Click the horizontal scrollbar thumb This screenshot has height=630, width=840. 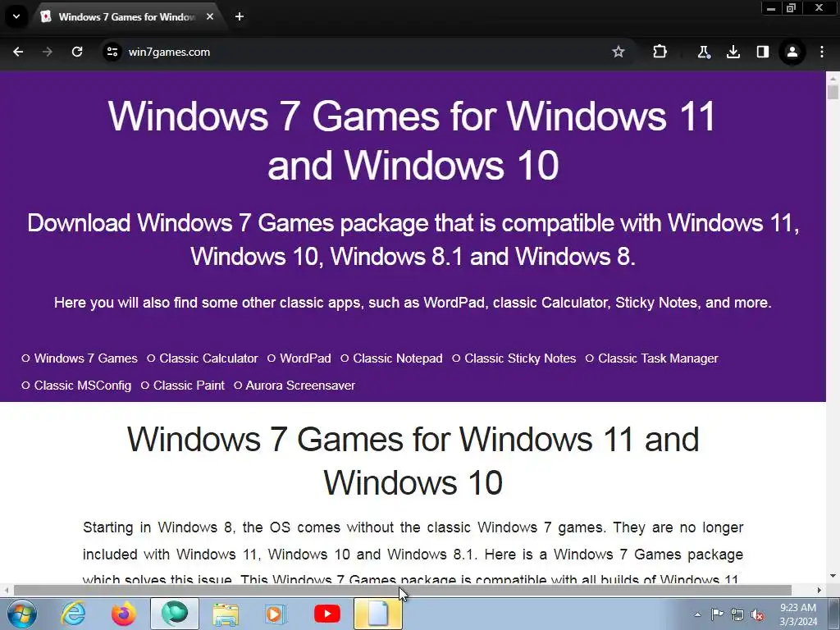click(x=402, y=590)
